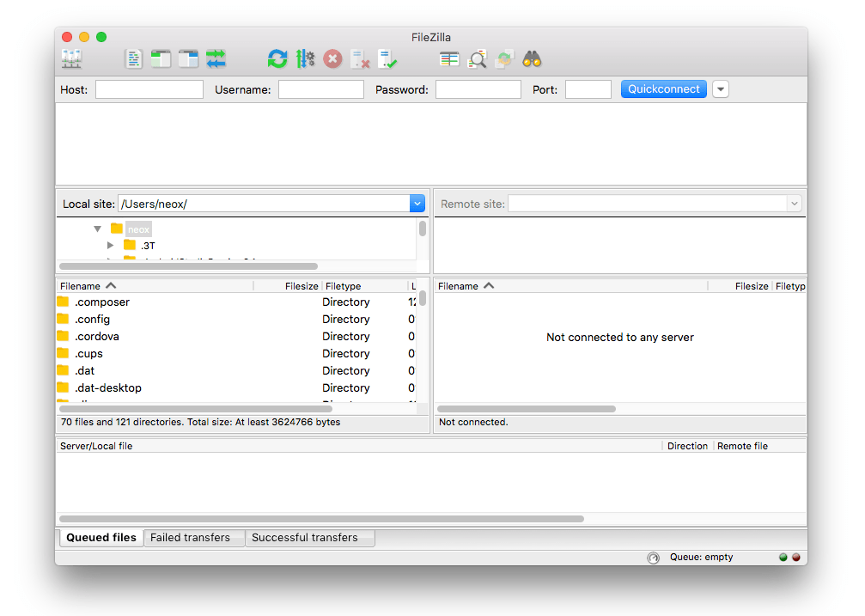The width and height of the screenshot is (865, 616).
Task: Toggle local directory tree display icon
Action: 161,58
